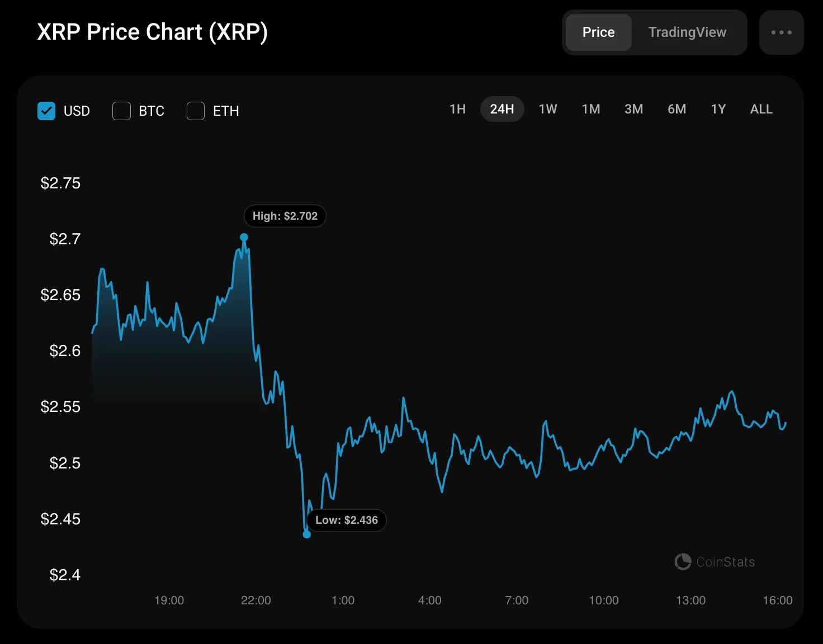The width and height of the screenshot is (823, 644).
Task: Uncheck the USD currency checkbox
Action: point(46,111)
